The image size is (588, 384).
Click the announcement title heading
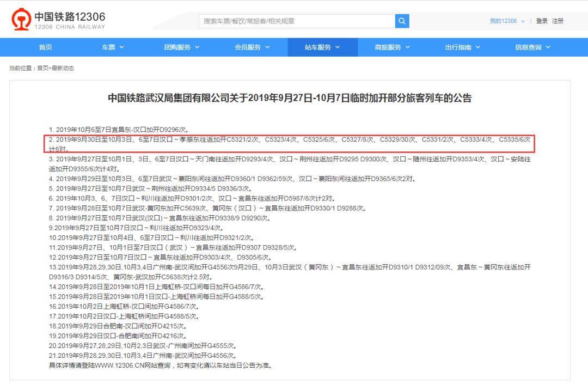(289, 99)
